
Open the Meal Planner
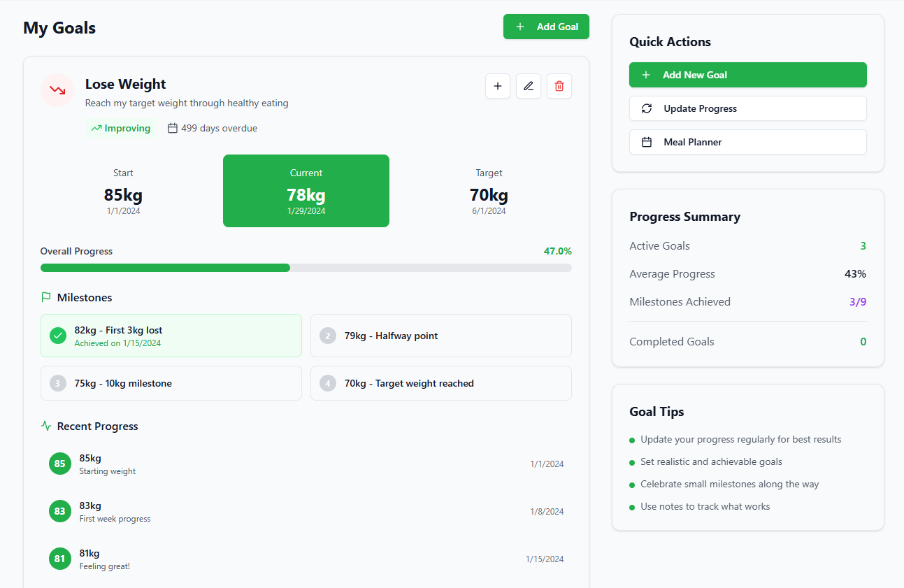(x=747, y=142)
